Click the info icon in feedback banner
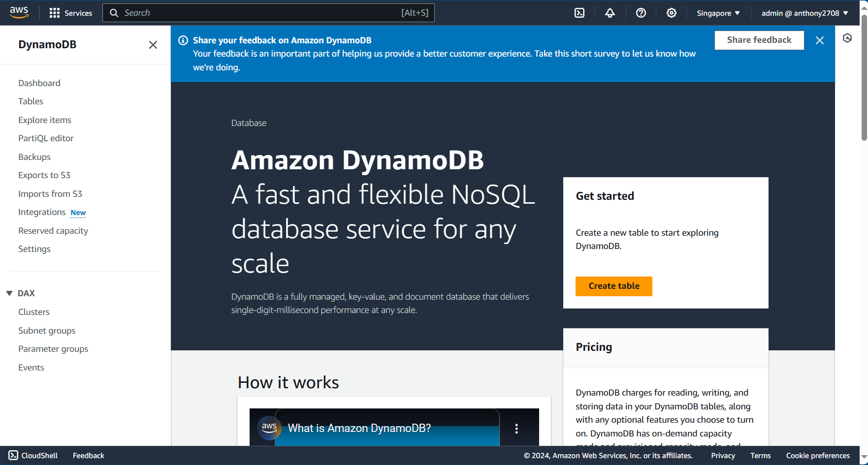Viewport: 868px width, 465px height. 183,40
